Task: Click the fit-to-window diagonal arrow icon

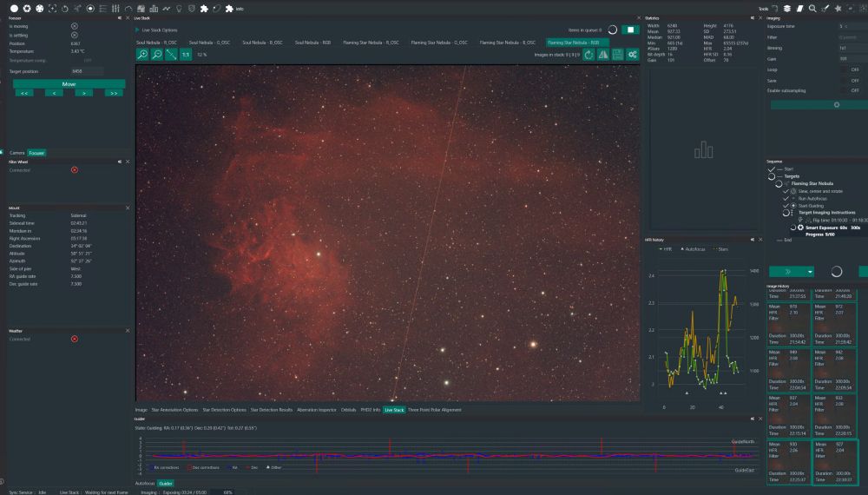Action: click(172, 54)
